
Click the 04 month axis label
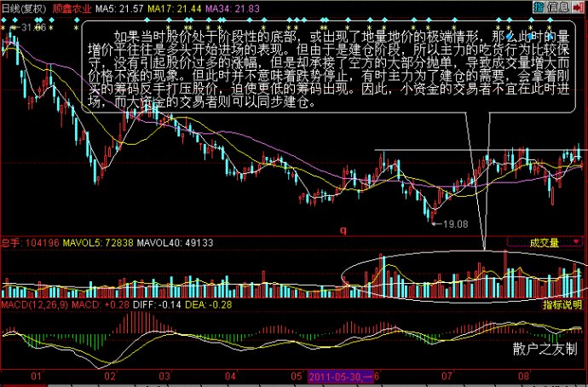pos(230,376)
